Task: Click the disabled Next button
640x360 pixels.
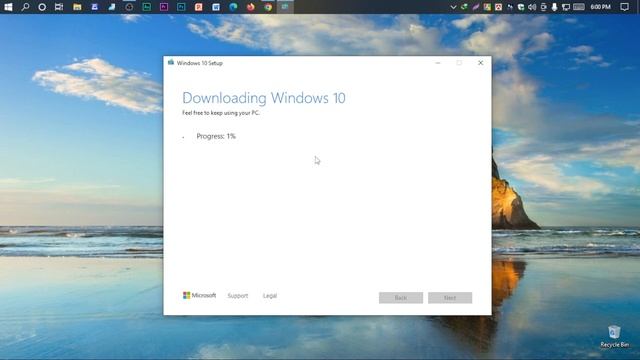Action: tap(450, 298)
